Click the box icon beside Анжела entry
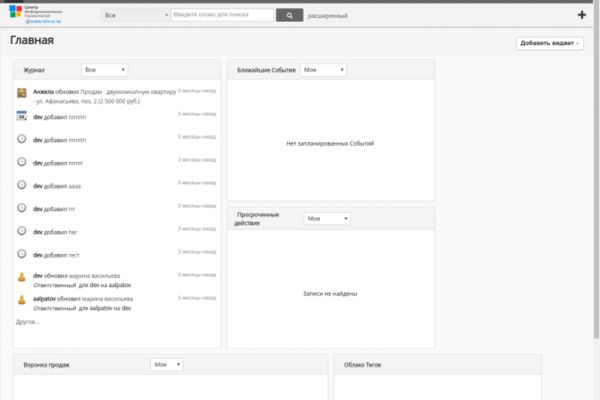Image resolution: width=600 pixels, height=400 pixels. (x=22, y=93)
